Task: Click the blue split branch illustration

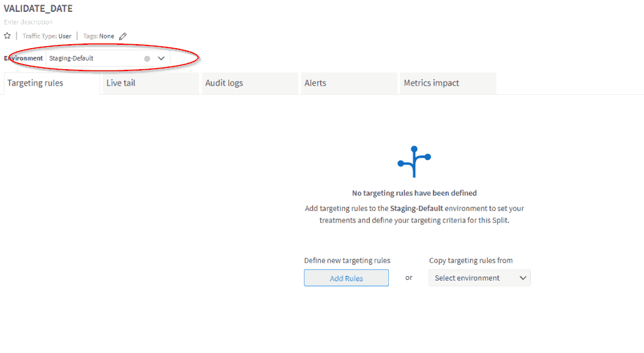Action: pos(414,162)
